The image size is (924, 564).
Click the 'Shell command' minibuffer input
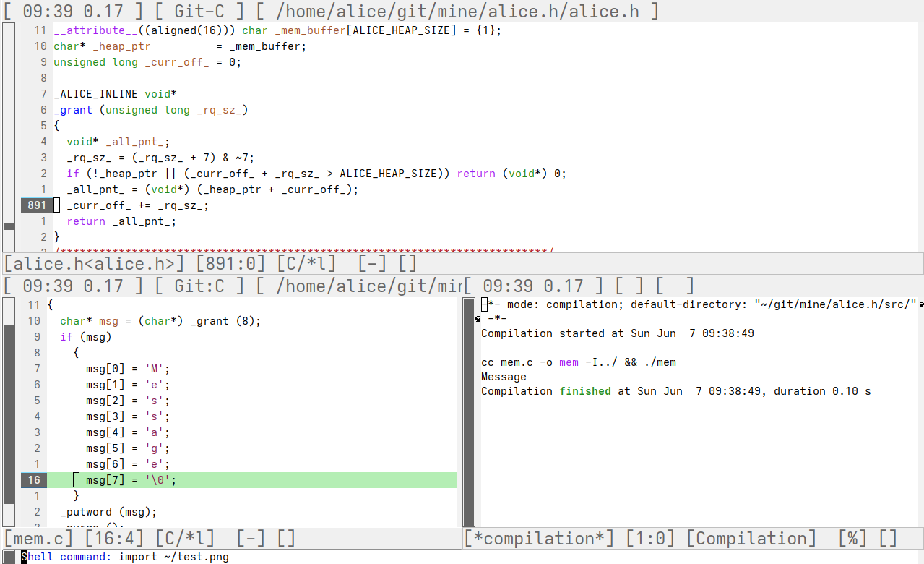(x=125, y=557)
